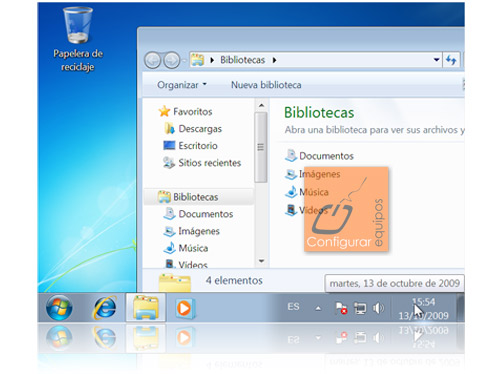The image size is (500, 374).
Task: Click the Show desktop button at taskbar end
Action: [x=460, y=307]
